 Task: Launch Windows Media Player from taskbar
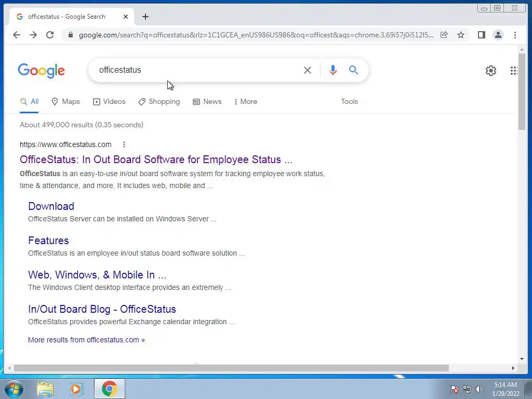pos(76,389)
